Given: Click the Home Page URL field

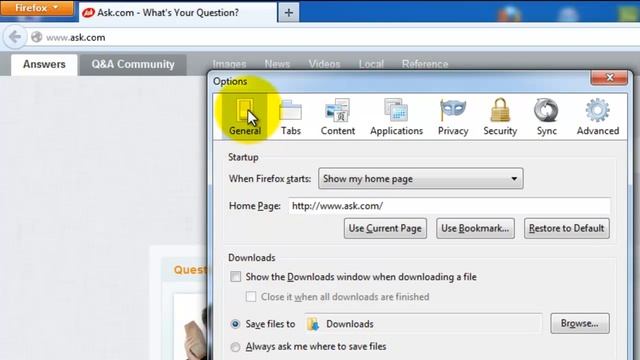Looking at the screenshot, I should (x=449, y=206).
